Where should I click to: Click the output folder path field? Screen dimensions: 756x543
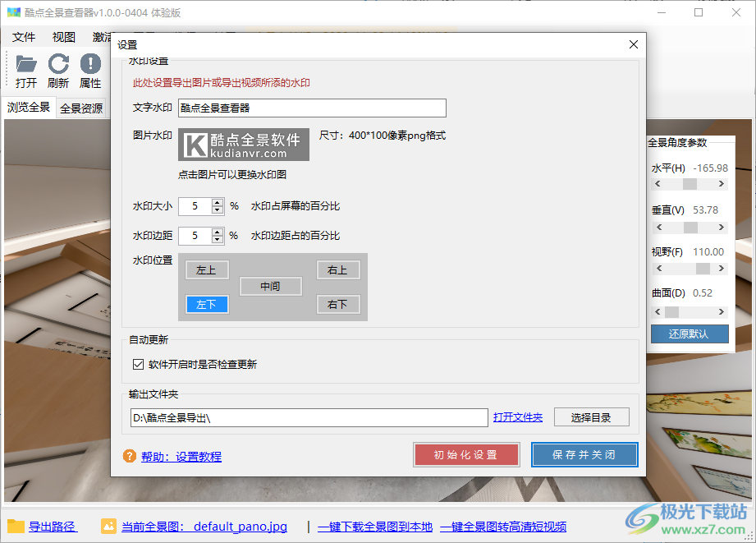coord(309,417)
